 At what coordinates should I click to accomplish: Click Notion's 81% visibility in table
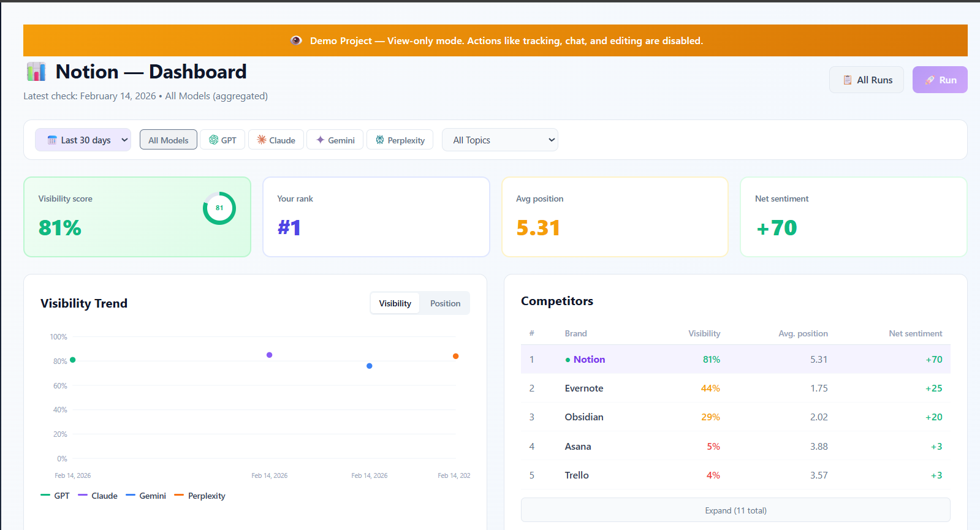click(712, 360)
